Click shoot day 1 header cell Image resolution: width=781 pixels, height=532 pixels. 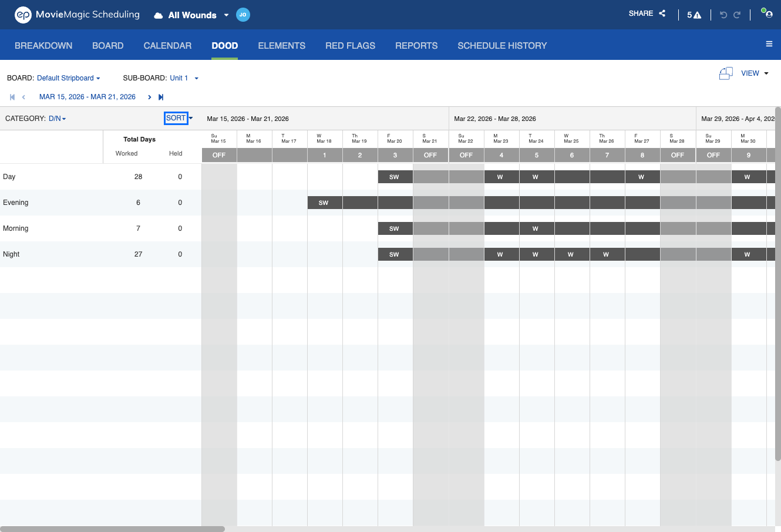click(x=325, y=155)
